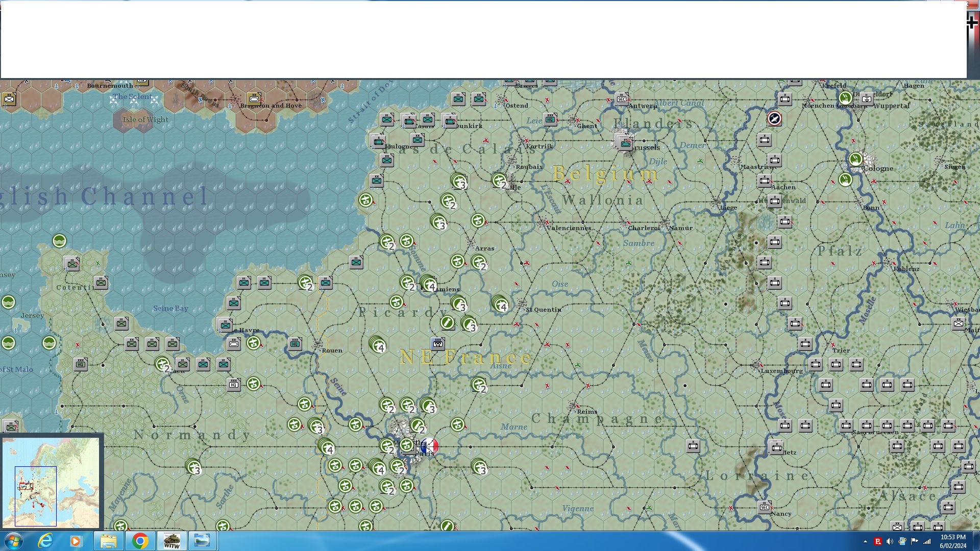Select the HQ counter west of Rouen
Image resolution: width=980 pixels, height=551 pixels.
[295, 344]
